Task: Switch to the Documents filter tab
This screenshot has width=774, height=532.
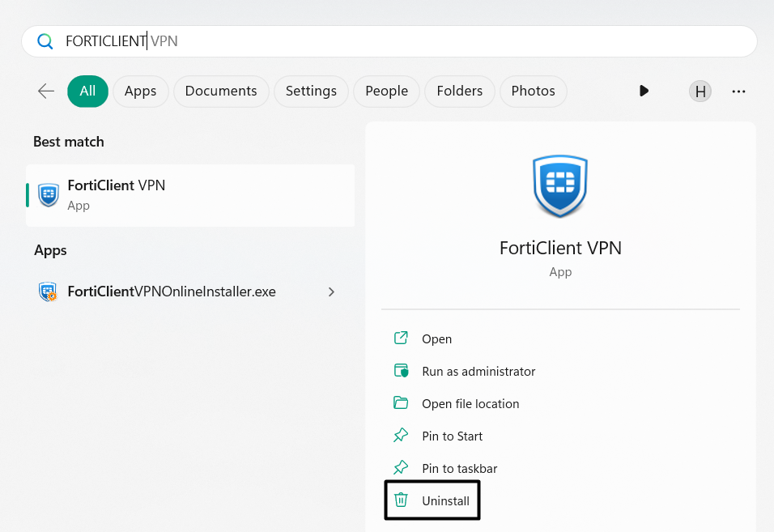Action: [221, 91]
